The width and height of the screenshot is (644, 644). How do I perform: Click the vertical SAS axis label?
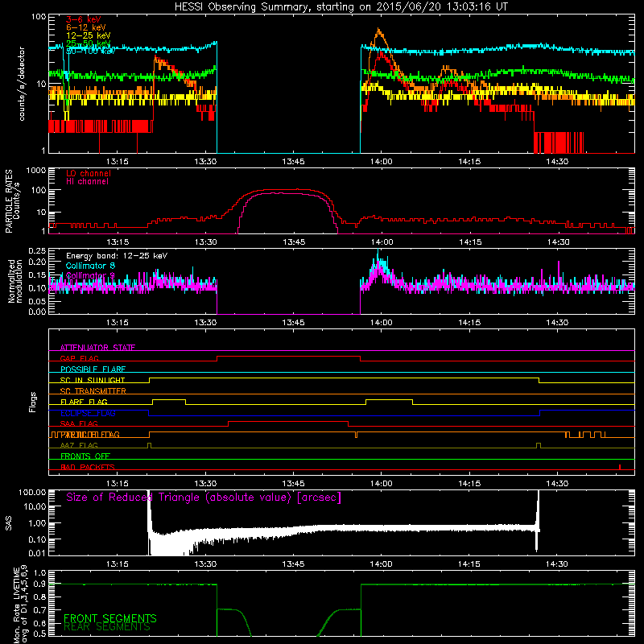8,523
